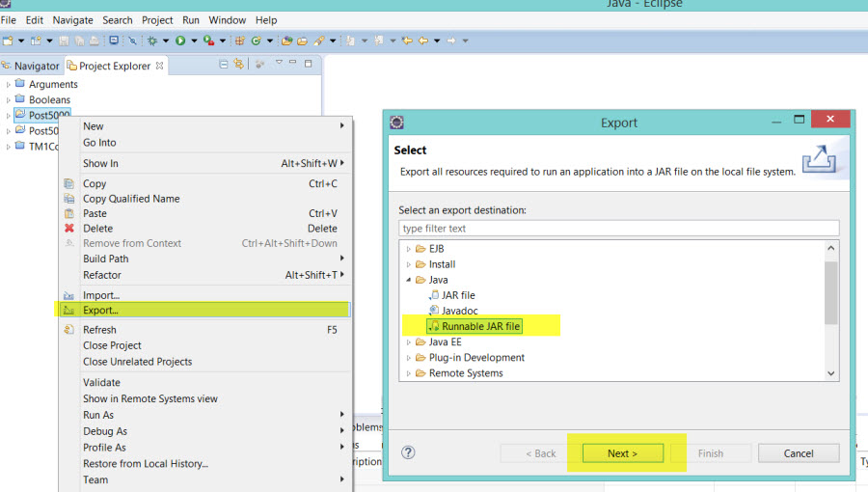
Task: Click the Copy icon in context menu
Action: coord(69,183)
